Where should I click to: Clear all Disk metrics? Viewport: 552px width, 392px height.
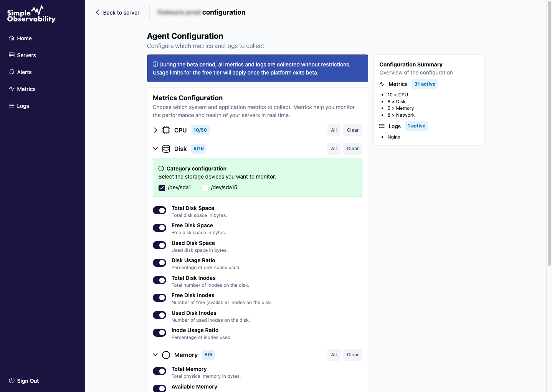352,149
